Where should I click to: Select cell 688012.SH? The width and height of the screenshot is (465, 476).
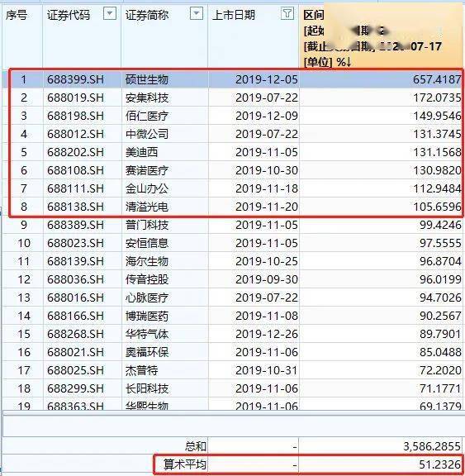tap(75, 134)
